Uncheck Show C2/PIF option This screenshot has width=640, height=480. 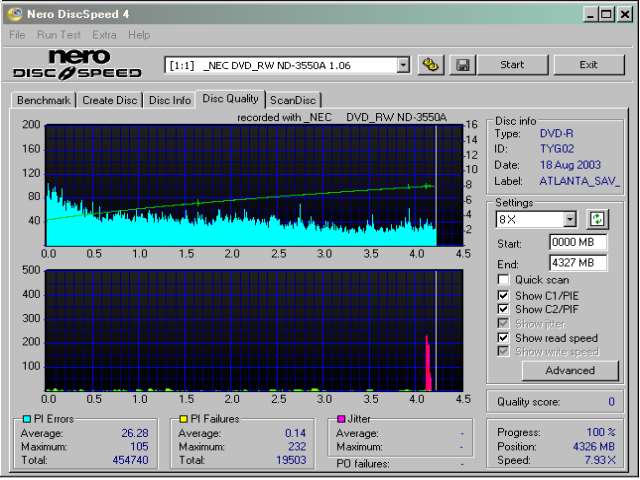[x=503, y=309]
